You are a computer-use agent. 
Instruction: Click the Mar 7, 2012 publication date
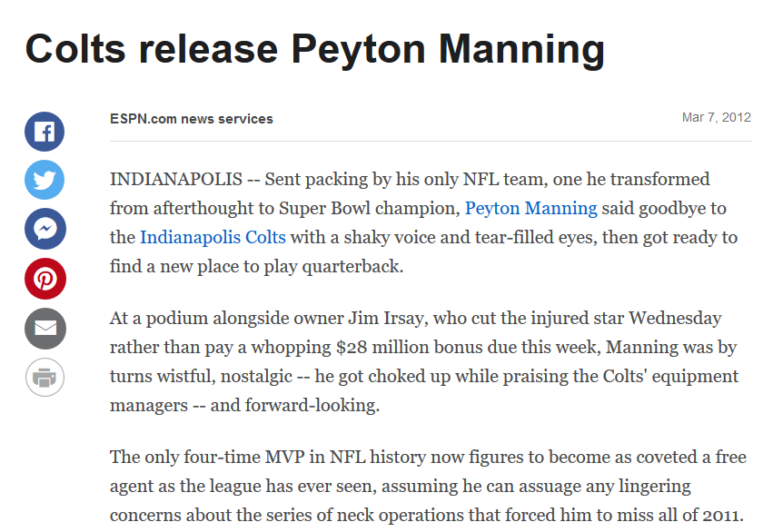717,118
